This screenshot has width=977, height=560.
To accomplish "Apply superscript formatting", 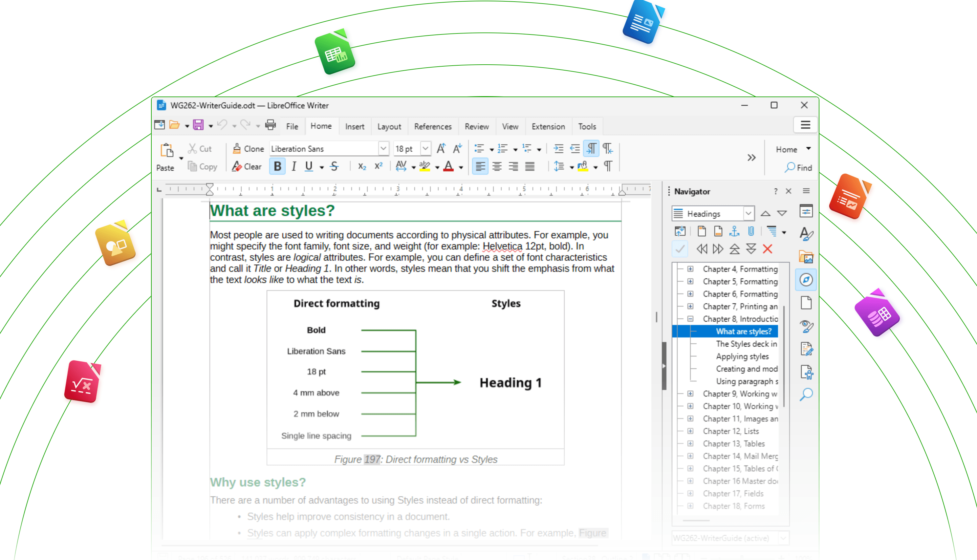I will click(379, 166).
